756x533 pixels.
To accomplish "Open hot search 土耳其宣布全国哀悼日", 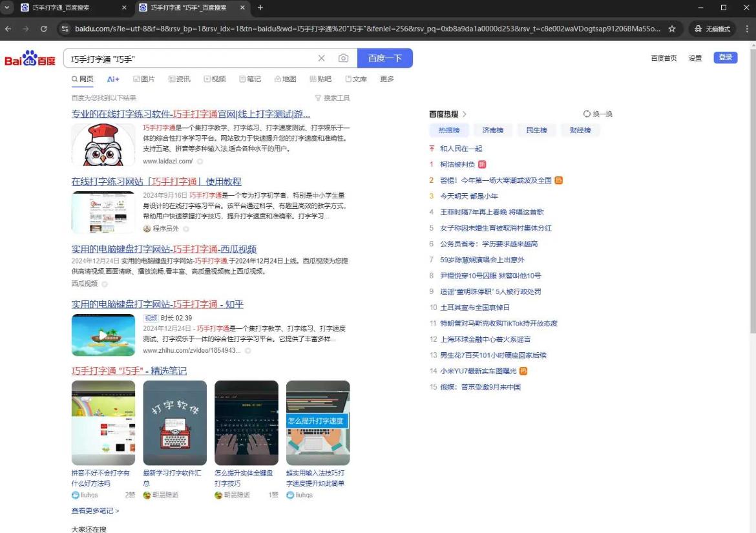I will (474, 308).
